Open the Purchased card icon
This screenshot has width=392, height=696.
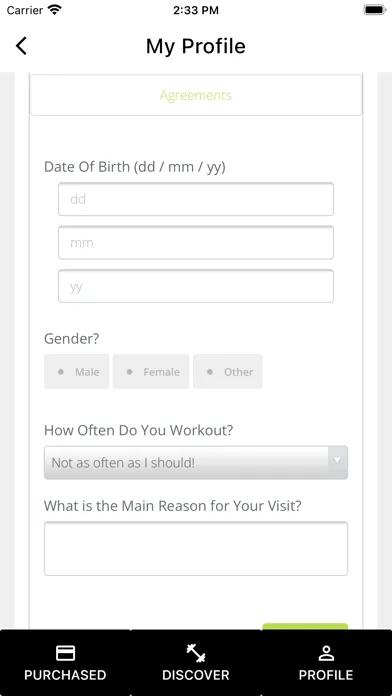65,653
